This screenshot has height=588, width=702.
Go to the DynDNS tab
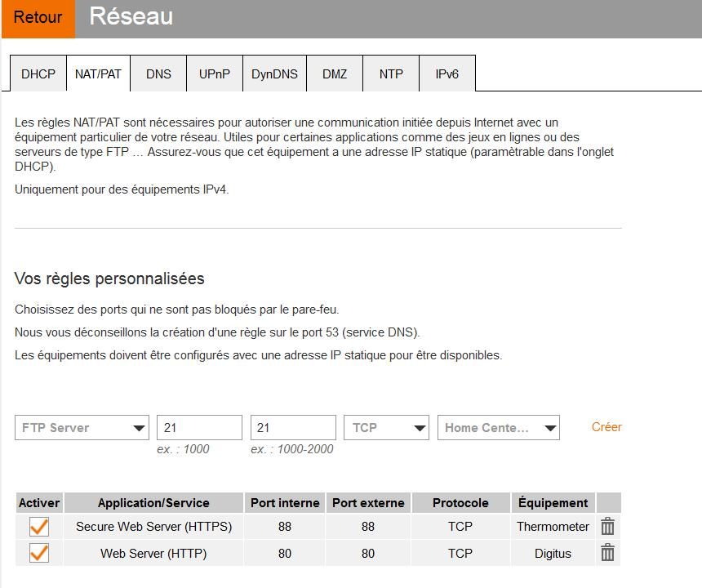pos(274,74)
